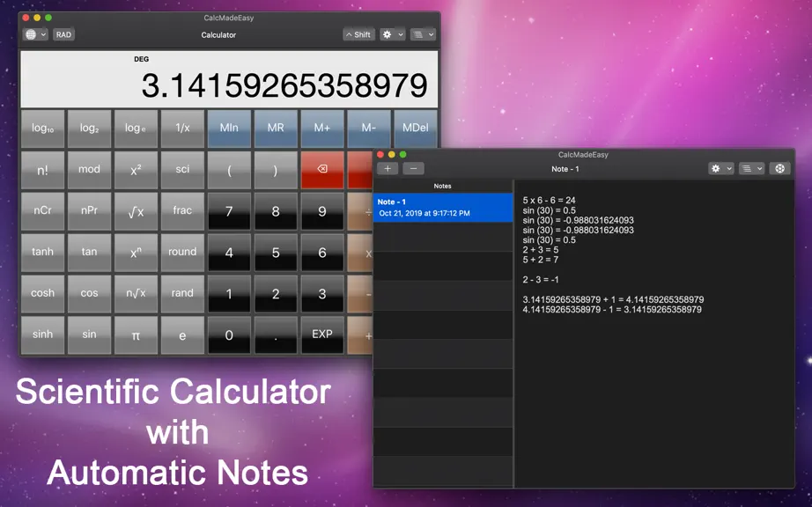Select Note - 1 in the notes list
The image size is (812, 507).
coord(443,208)
